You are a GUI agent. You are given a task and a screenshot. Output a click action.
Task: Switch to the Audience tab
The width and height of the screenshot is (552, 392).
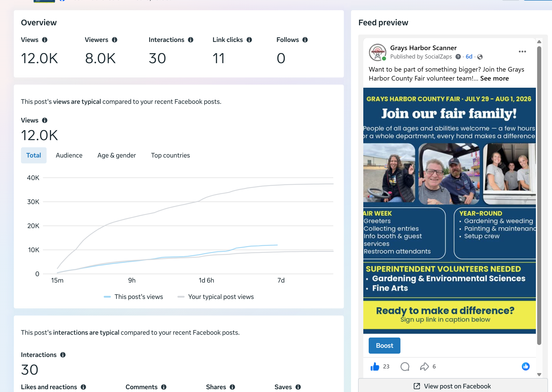[x=69, y=155]
